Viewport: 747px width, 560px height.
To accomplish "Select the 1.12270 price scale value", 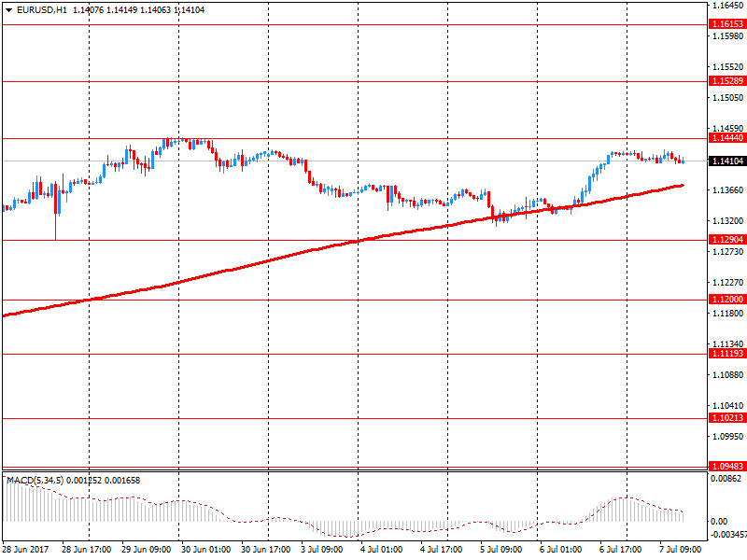I will point(728,283).
